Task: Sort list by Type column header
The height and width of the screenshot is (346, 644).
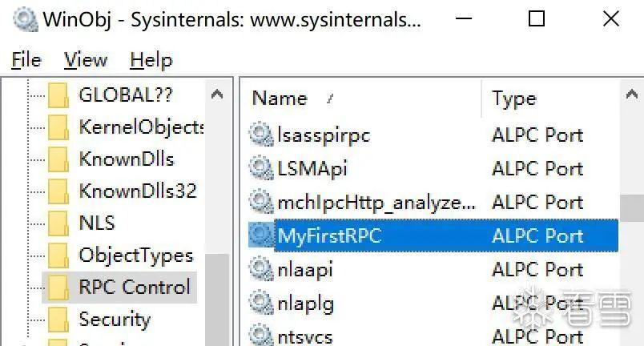Action: [x=513, y=99]
